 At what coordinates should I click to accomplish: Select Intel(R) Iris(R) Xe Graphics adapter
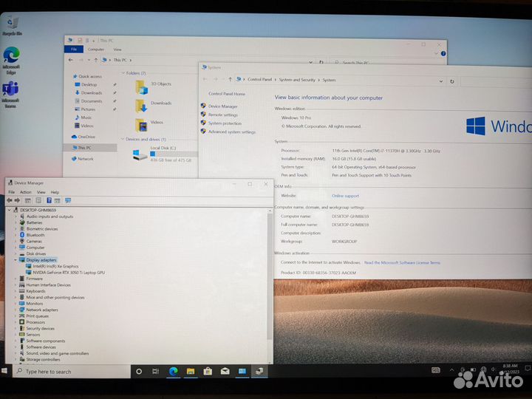(55, 266)
